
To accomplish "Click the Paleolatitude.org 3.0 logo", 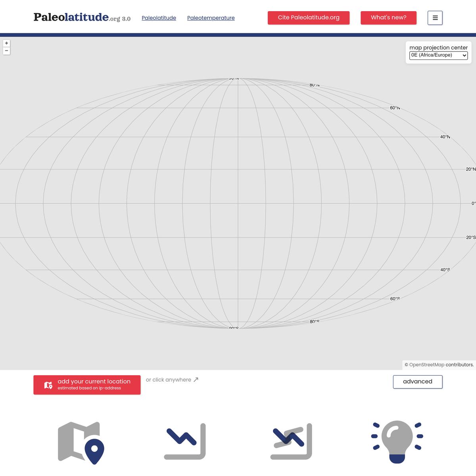I will (x=82, y=17).
